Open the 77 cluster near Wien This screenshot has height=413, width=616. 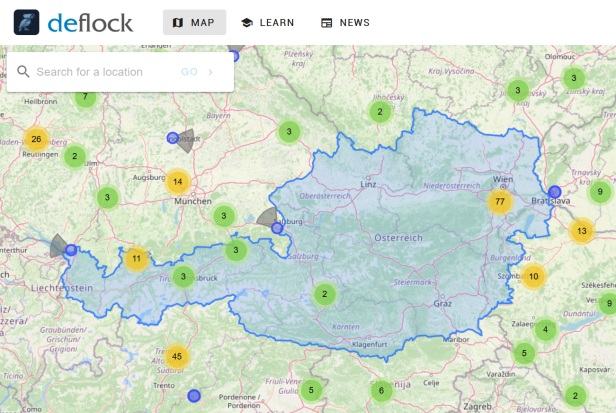[x=500, y=202]
